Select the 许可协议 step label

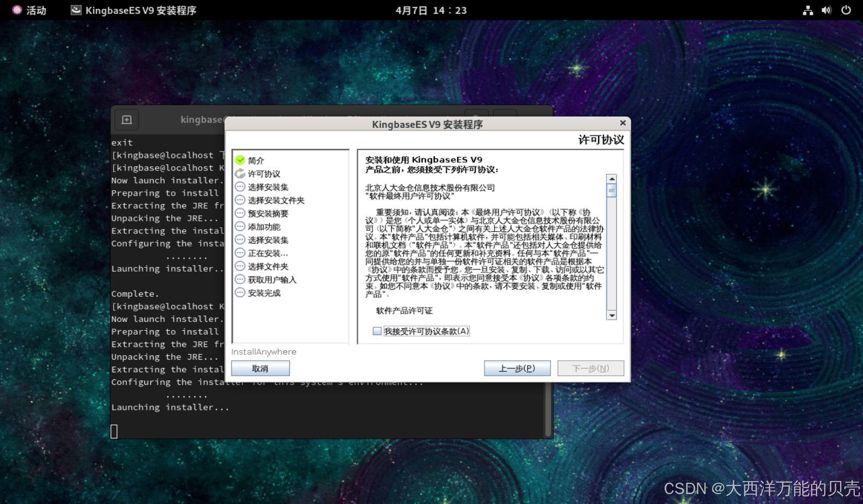click(264, 174)
